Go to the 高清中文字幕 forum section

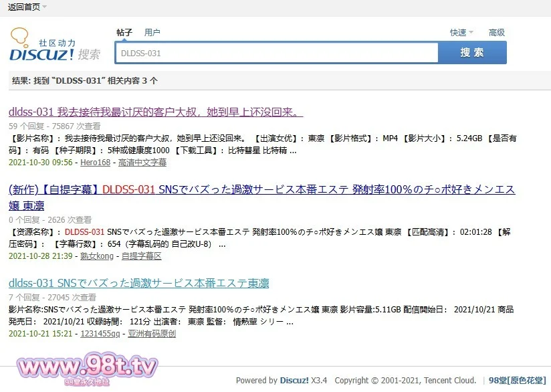[142, 163]
